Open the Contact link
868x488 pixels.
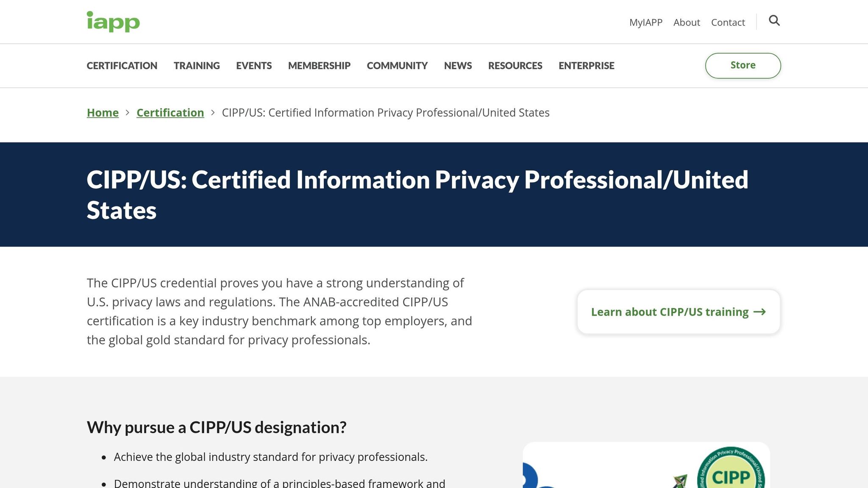coord(728,22)
